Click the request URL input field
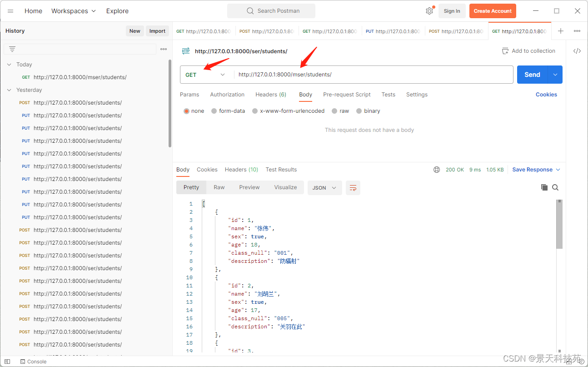Viewport: 588px width, 367px height. click(x=373, y=75)
